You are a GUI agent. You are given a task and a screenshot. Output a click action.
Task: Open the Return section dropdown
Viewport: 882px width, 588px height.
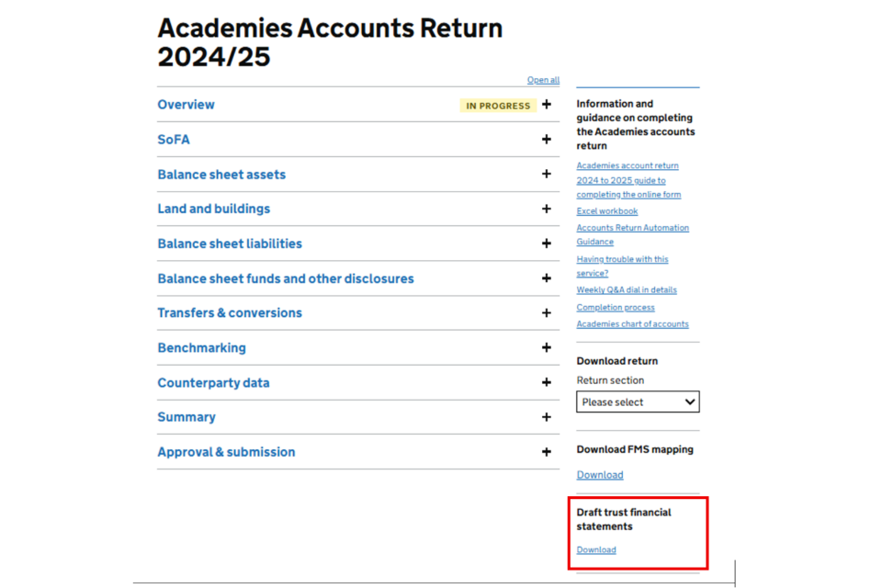point(638,402)
